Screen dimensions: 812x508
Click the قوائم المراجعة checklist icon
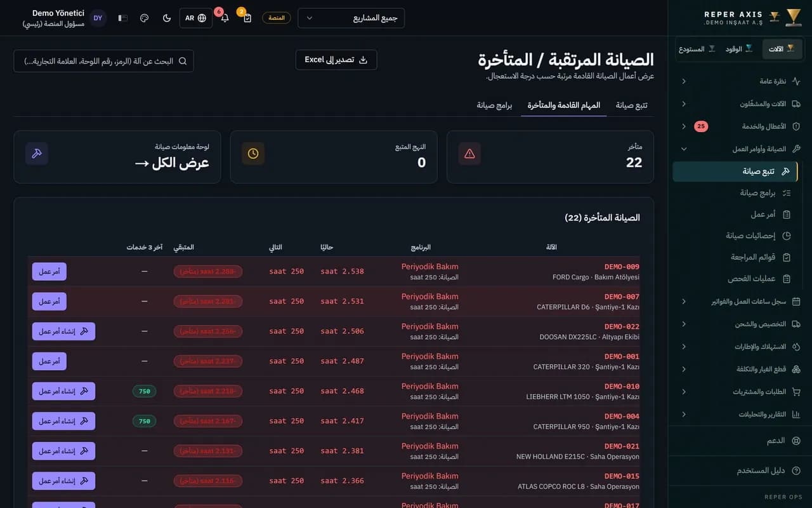click(787, 257)
